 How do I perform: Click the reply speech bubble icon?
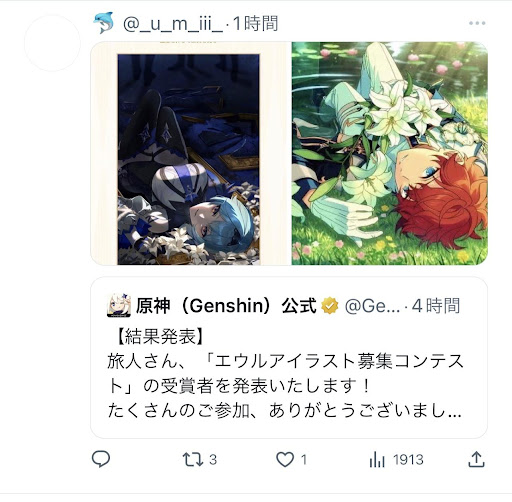(101, 459)
